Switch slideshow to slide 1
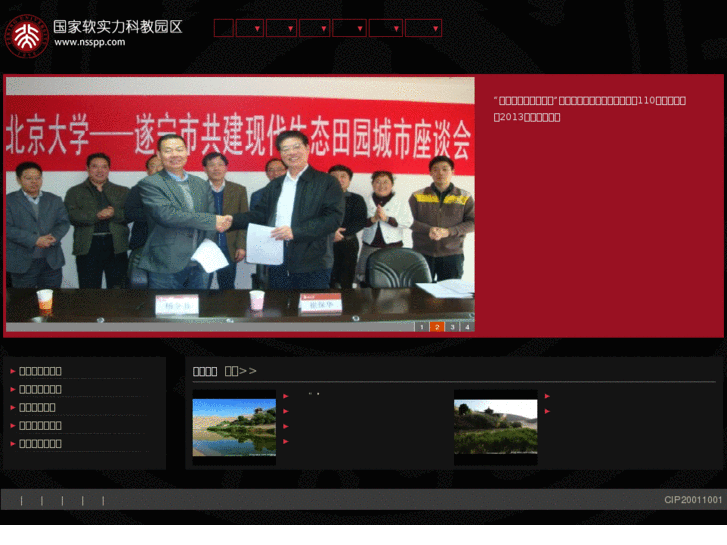 [x=421, y=327]
